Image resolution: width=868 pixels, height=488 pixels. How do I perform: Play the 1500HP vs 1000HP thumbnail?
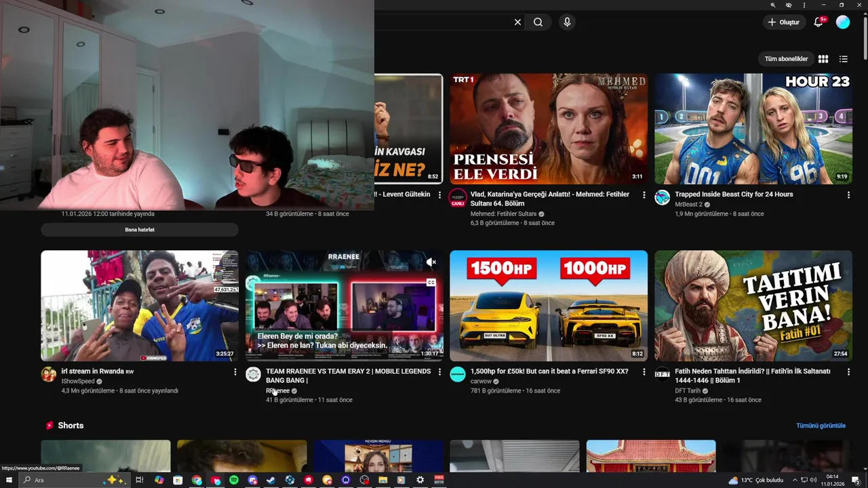click(x=549, y=306)
